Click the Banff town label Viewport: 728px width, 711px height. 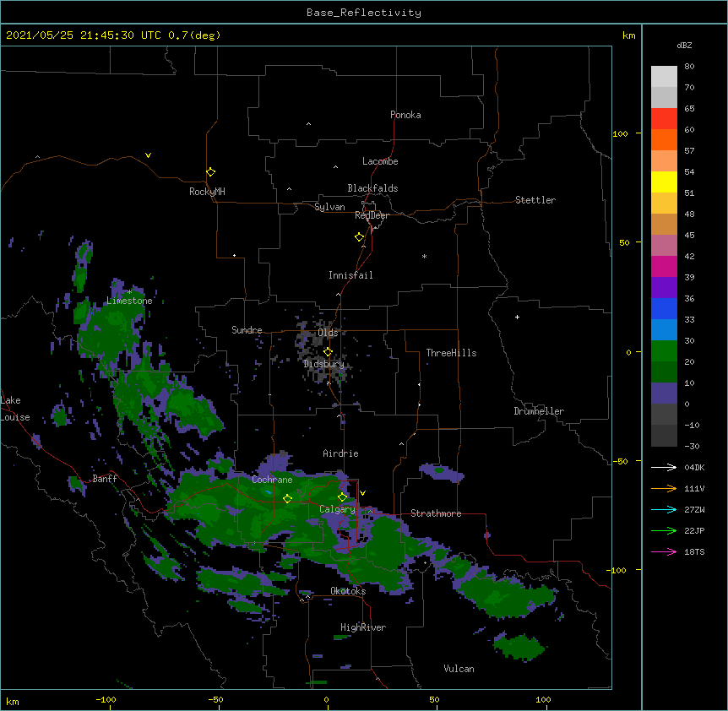(105, 479)
